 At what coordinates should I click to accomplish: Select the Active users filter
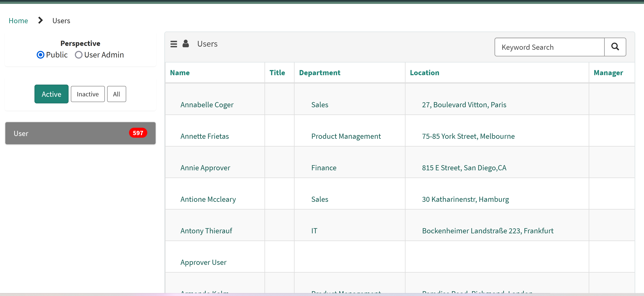point(51,94)
